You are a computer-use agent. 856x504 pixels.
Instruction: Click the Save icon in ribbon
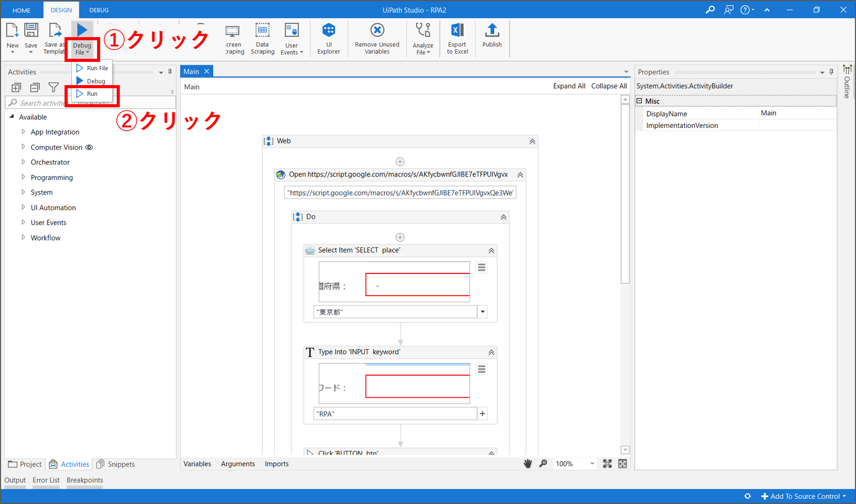pyautogui.click(x=31, y=31)
